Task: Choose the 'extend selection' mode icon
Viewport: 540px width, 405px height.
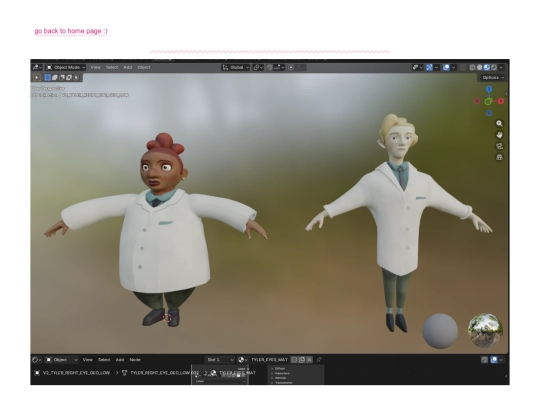Action: [x=55, y=77]
